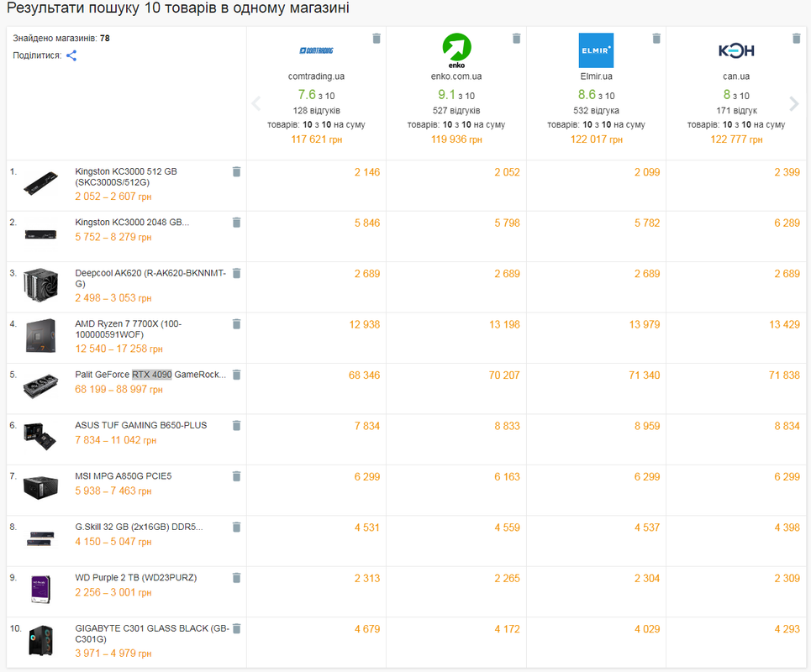The image size is (811, 672).
Task: Remove enko.com.ua store column with trash icon
Action: click(516, 39)
